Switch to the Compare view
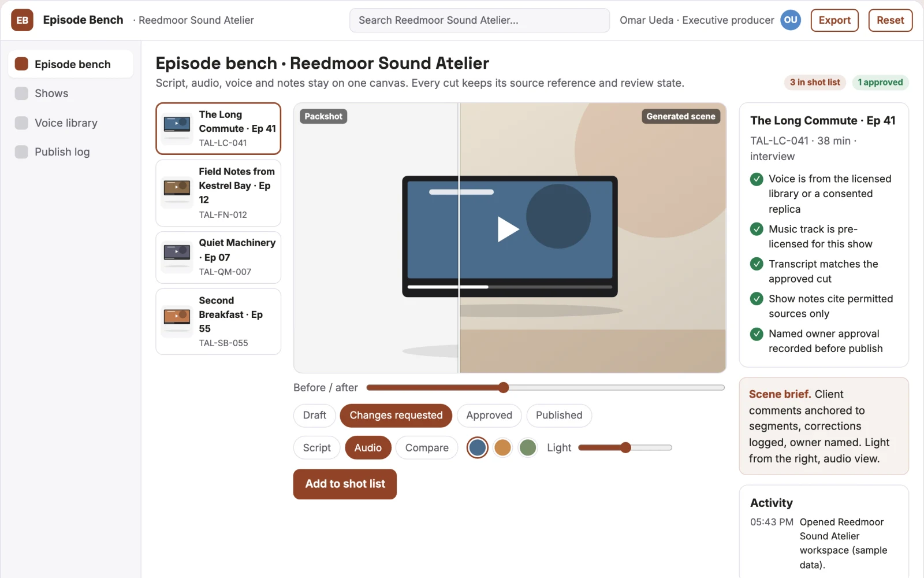924x578 pixels. 427,448
